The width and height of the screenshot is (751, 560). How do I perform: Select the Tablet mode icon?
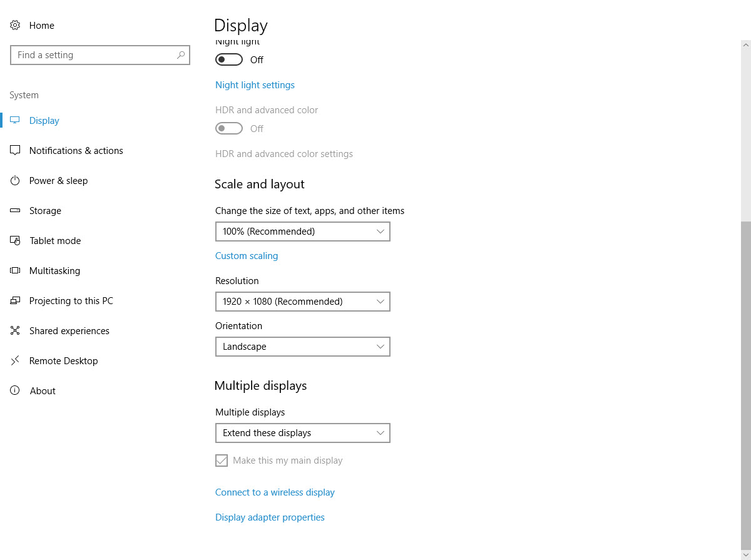click(15, 240)
